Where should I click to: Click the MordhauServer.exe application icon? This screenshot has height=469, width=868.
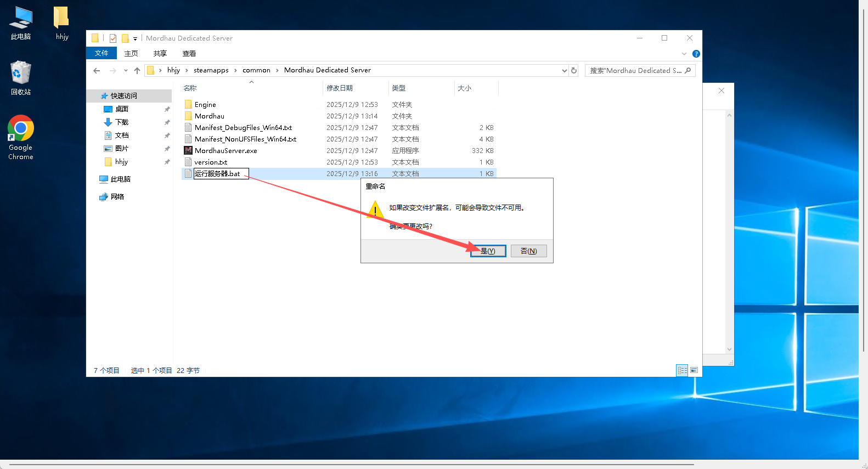(x=188, y=151)
